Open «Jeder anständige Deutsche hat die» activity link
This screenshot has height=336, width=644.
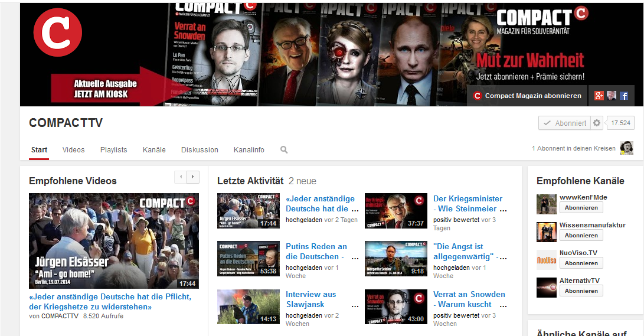point(320,204)
